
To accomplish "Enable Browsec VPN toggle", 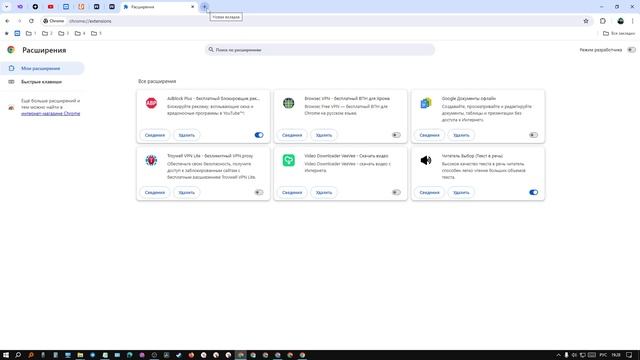I will pyautogui.click(x=396, y=135).
